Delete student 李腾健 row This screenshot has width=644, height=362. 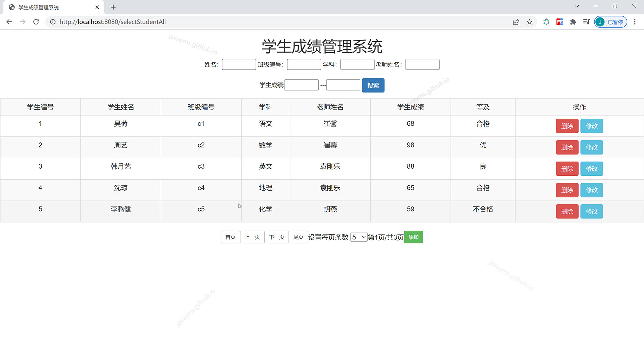point(567,212)
